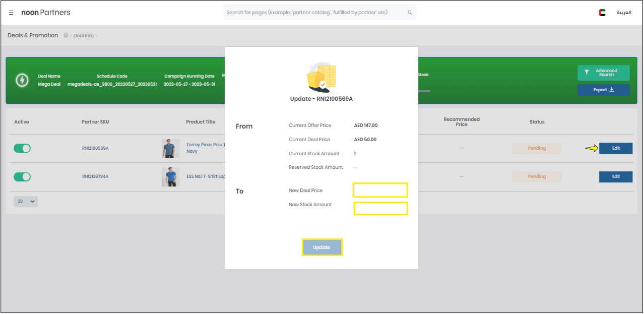The image size is (644, 314).
Task: Open Torrey Pines Polo product thumbnail
Action: click(x=170, y=148)
